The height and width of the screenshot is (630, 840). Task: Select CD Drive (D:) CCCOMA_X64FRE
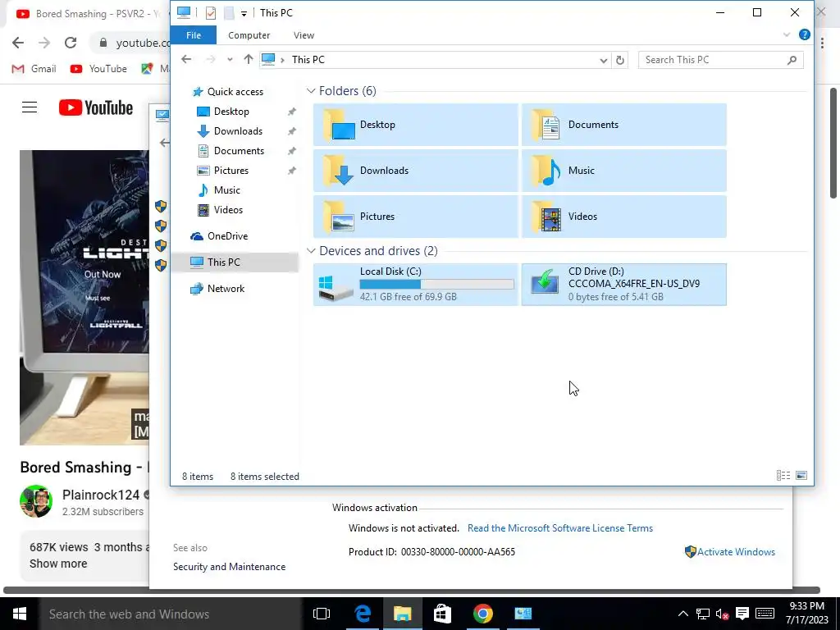[x=624, y=285]
